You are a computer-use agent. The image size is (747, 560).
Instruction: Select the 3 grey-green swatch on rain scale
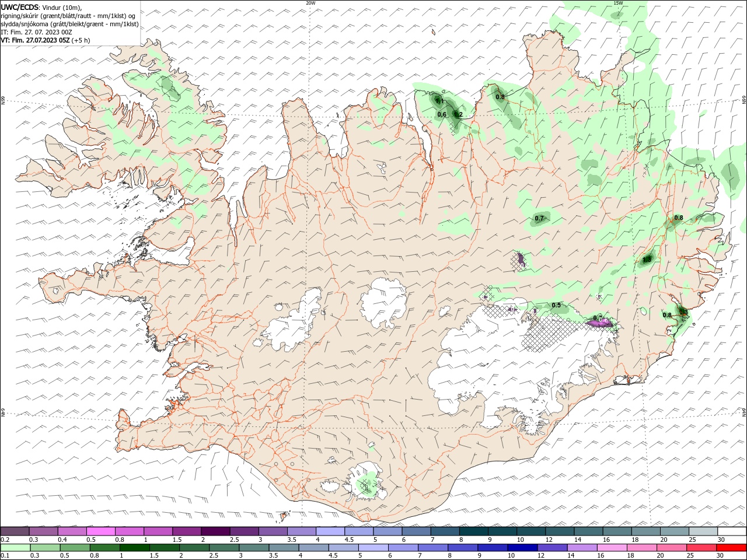click(x=254, y=548)
